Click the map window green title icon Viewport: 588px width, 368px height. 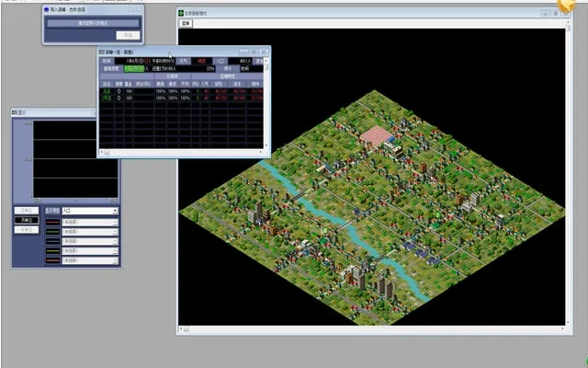pyautogui.click(x=182, y=11)
